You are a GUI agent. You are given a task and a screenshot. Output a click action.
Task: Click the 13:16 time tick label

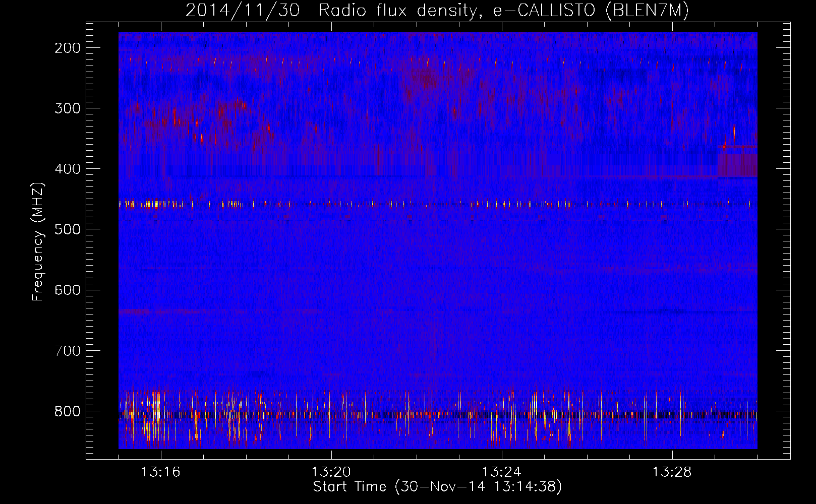pos(160,472)
